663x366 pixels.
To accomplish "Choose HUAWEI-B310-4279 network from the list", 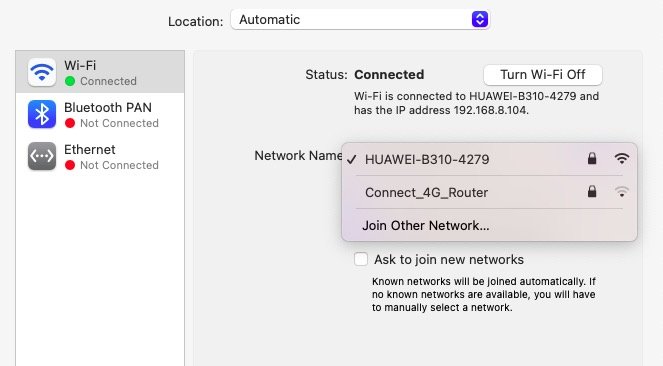I will click(489, 159).
